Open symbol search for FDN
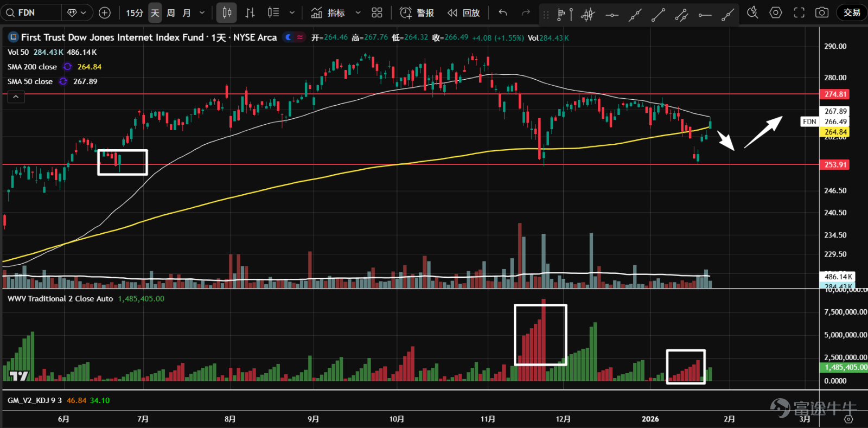Screen dimensions: 868x428 [30, 12]
